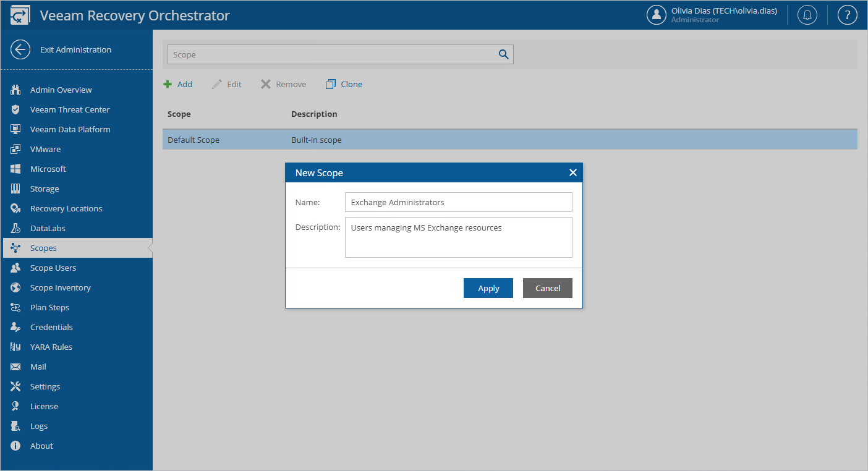The image size is (868, 471).
Task: Click the Microsoft Windows logo icon
Action: [16, 169]
